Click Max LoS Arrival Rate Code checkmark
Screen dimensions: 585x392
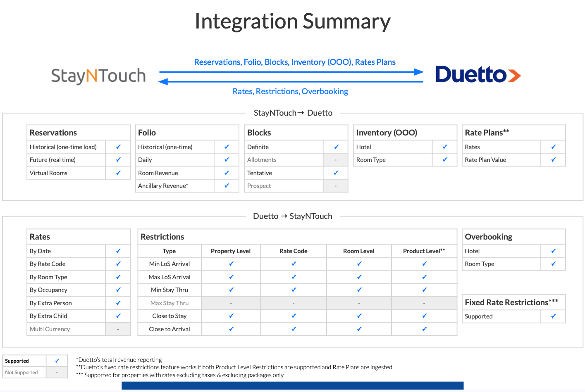tap(294, 277)
